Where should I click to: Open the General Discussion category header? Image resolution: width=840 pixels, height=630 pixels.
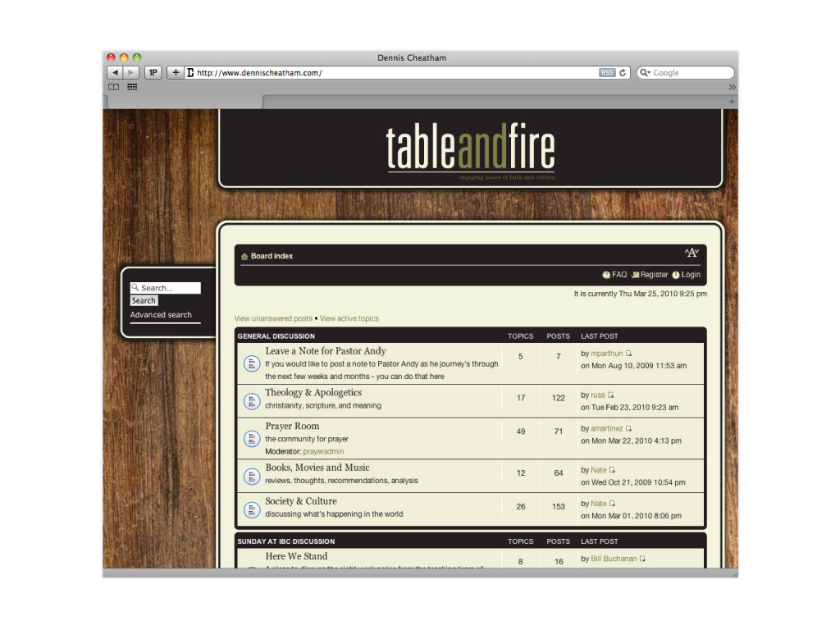tap(276, 336)
